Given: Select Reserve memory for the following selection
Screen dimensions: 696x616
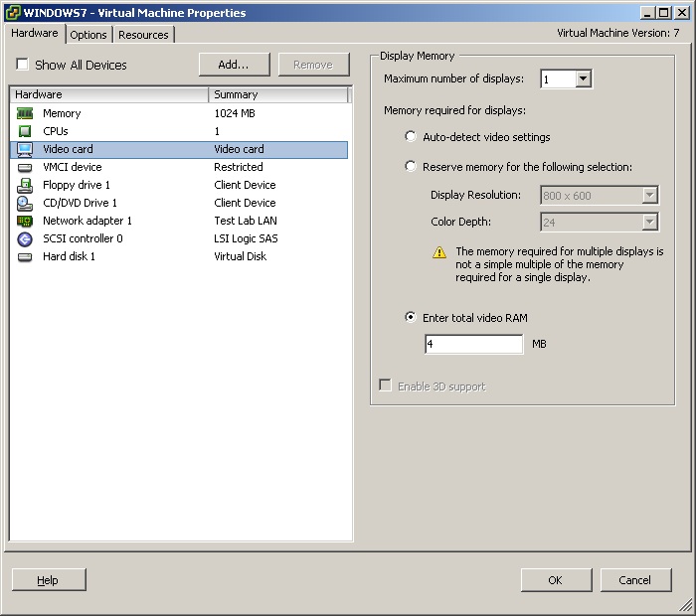Looking at the screenshot, I should (x=411, y=166).
